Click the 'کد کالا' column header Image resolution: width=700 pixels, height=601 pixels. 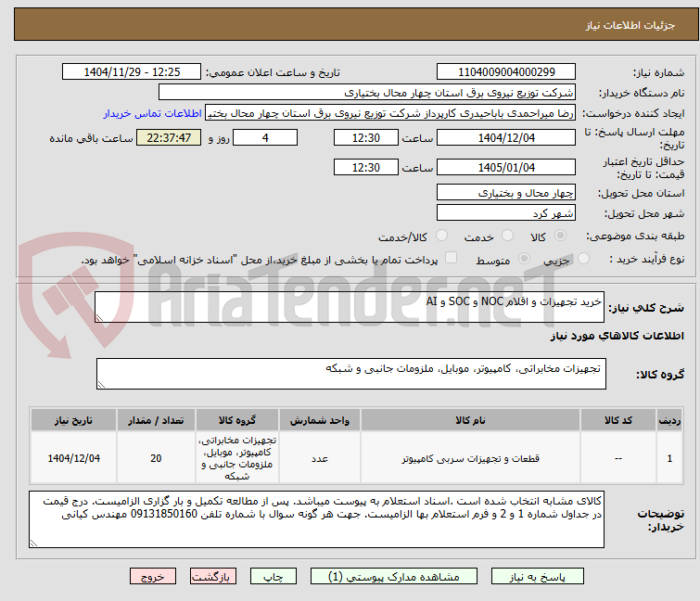pos(618,420)
